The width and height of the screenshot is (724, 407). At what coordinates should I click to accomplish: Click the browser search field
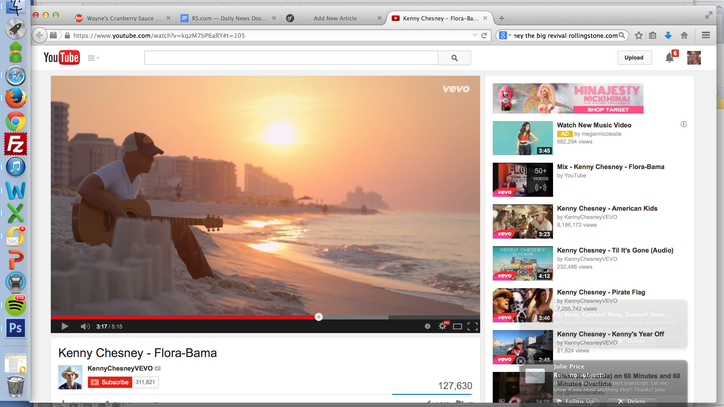566,36
